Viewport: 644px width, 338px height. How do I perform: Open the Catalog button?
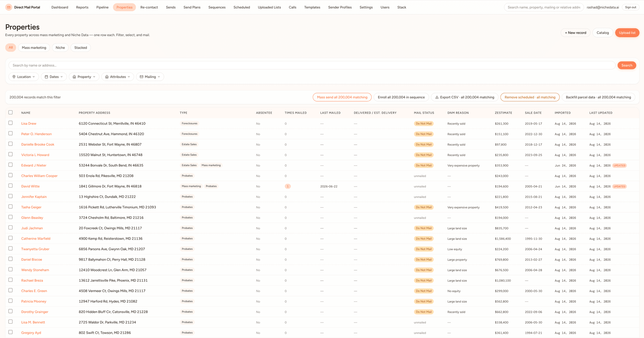tap(602, 32)
